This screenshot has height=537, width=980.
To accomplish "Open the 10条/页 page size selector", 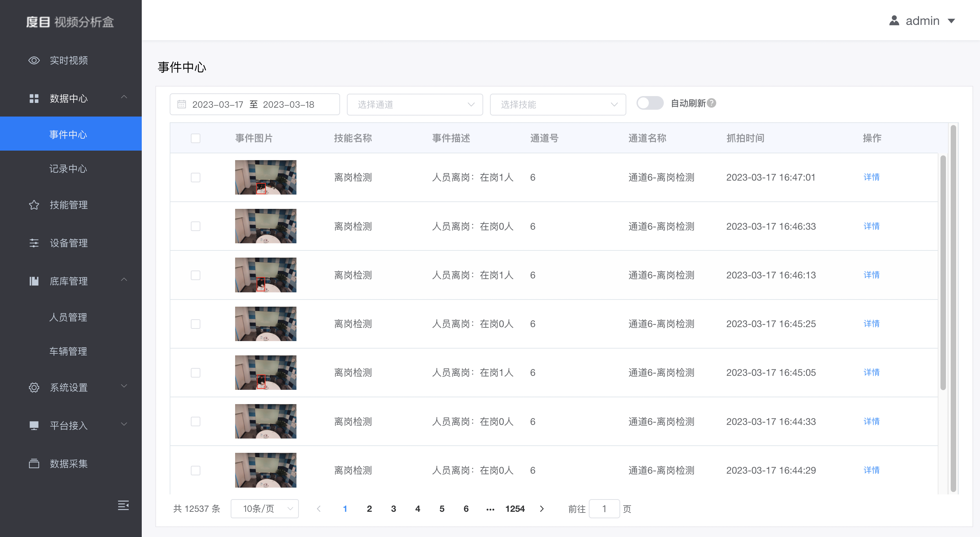I will (x=264, y=509).
